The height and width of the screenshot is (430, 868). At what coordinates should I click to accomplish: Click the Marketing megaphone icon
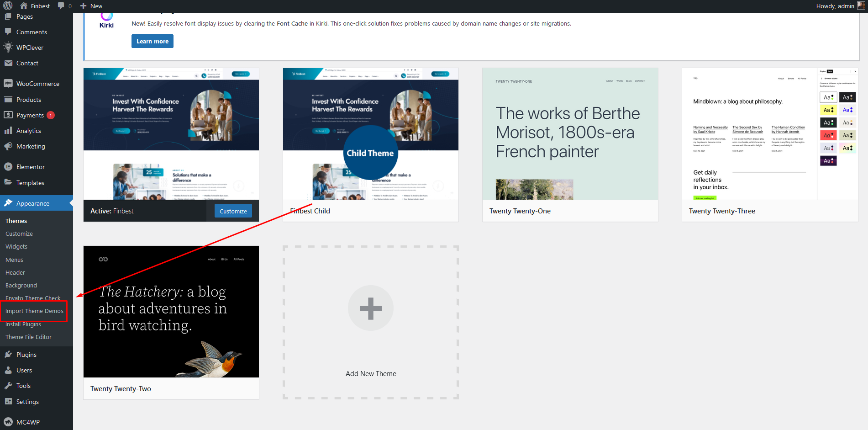tap(8, 146)
